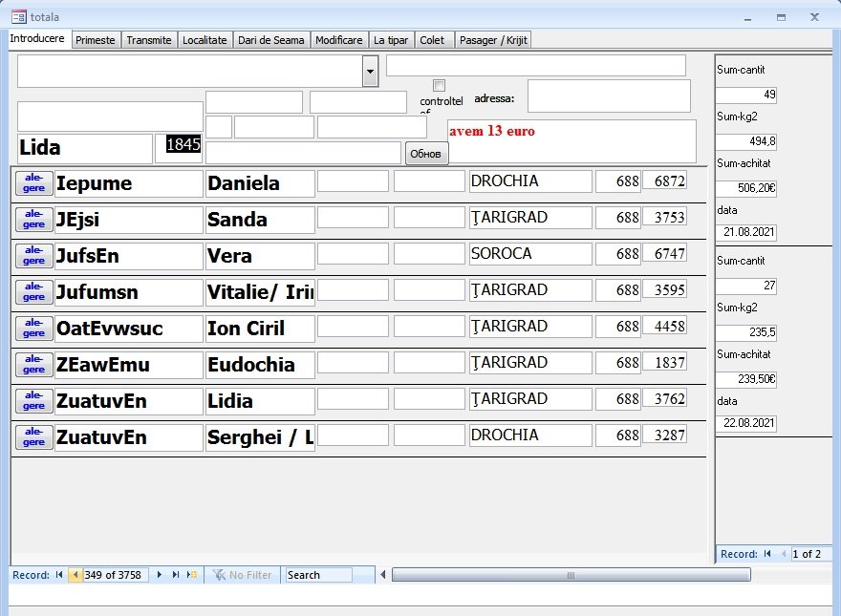Go to first record in side panel navigator
This screenshot has width=841, height=616.
click(x=766, y=554)
